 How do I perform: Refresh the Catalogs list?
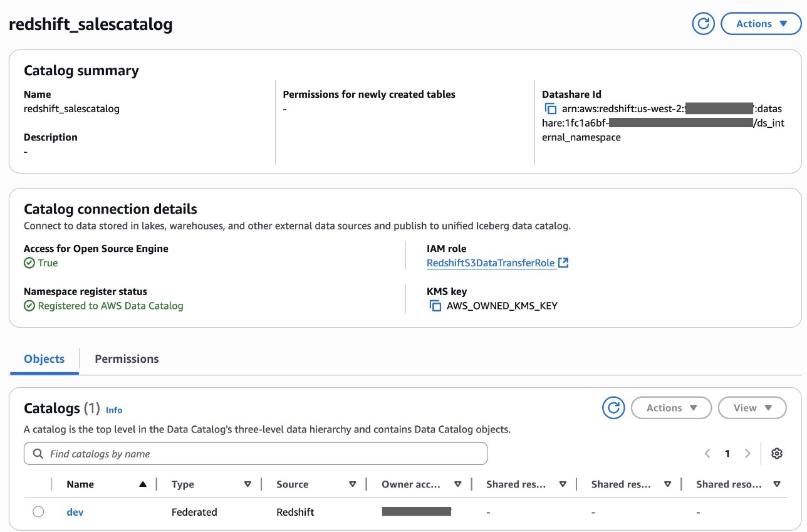click(613, 408)
